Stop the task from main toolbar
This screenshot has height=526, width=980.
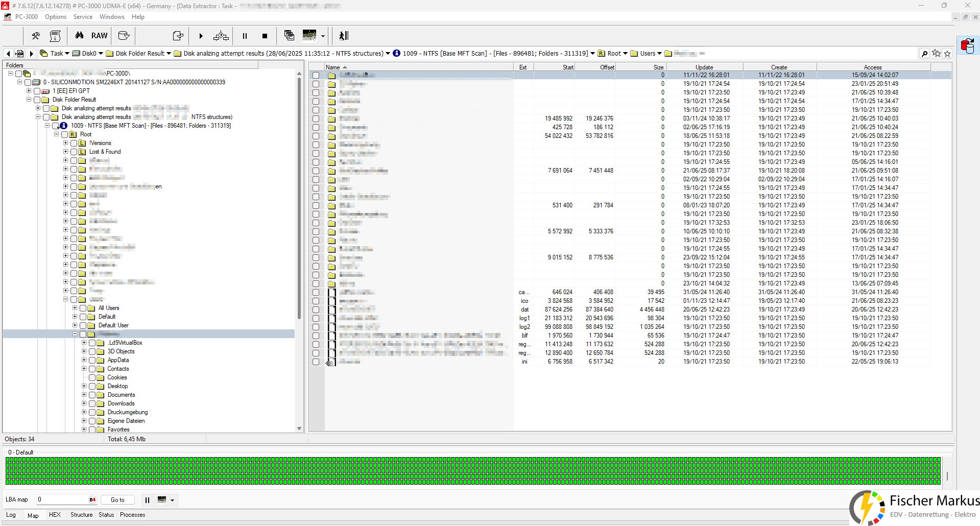pyautogui.click(x=265, y=36)
